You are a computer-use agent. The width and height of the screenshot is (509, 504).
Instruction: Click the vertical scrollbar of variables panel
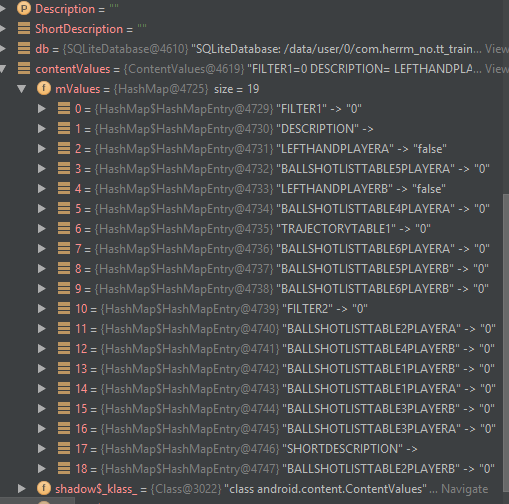point(506,333)
